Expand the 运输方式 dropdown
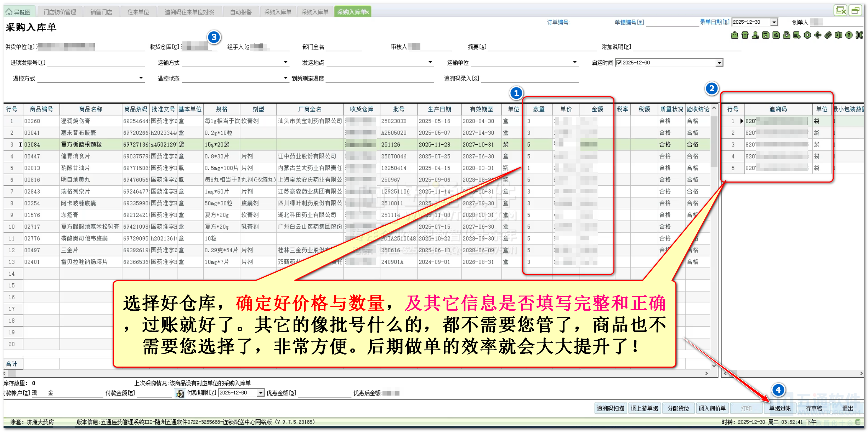Viewport: 868px width, 432px height. [285, 62]
